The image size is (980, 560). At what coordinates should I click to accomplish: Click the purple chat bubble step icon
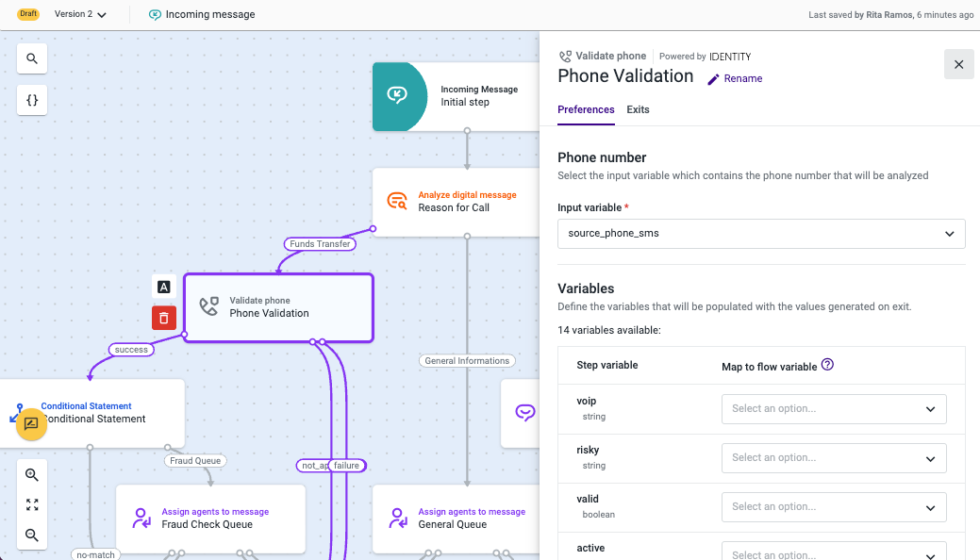point(525,412)
